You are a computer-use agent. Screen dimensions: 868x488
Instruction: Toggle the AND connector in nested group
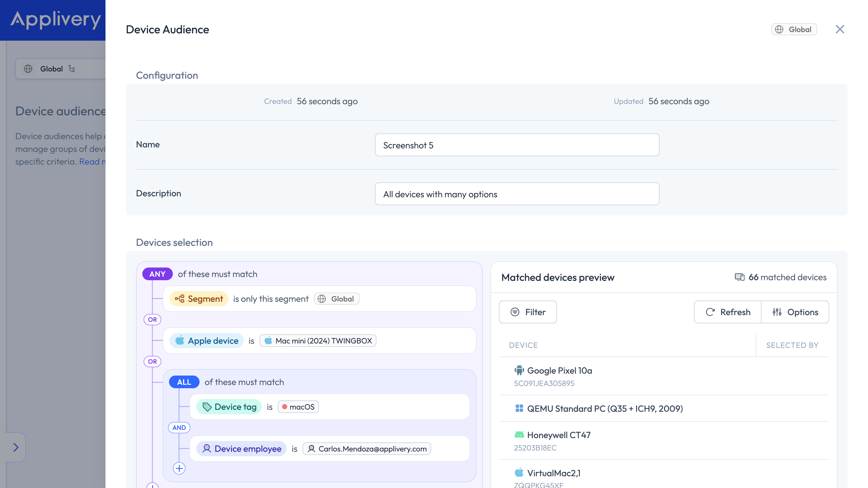[x=179, y=427]
